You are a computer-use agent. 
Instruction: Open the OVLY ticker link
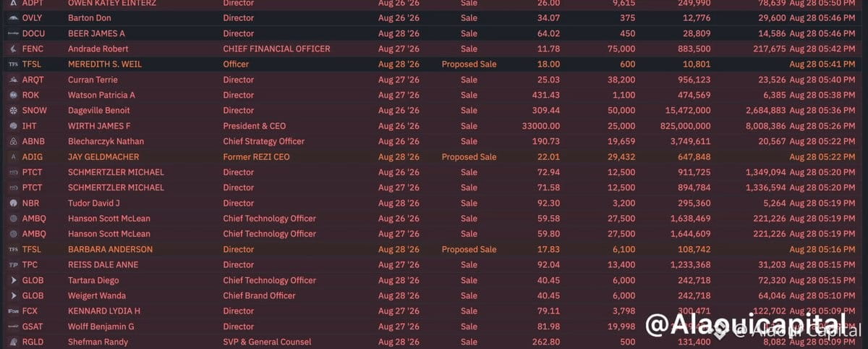click(x=33, y=18)
